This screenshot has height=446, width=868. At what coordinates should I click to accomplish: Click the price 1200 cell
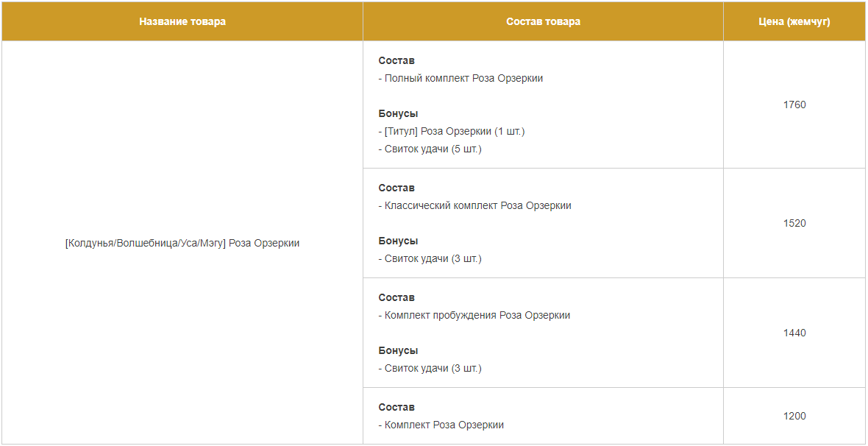coord(794,416)
